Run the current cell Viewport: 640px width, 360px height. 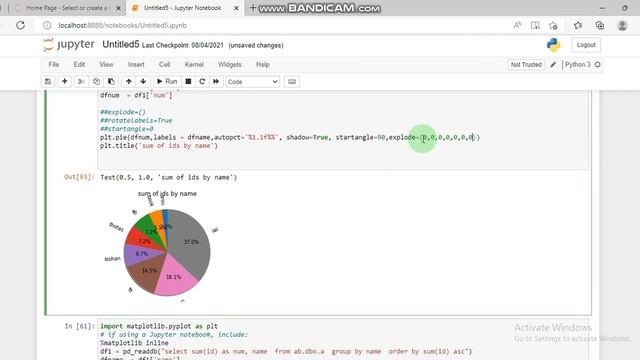click(x=167, y=82)
